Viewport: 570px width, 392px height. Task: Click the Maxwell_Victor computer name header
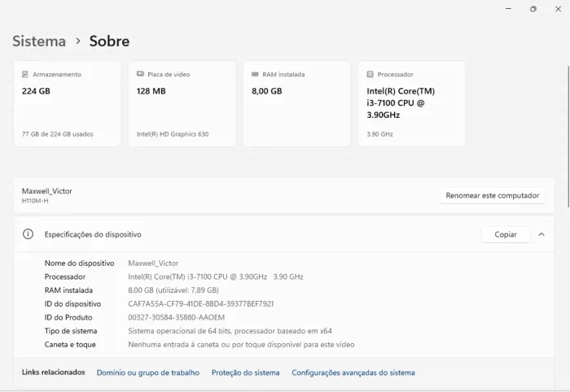click(x=47, y=191)
